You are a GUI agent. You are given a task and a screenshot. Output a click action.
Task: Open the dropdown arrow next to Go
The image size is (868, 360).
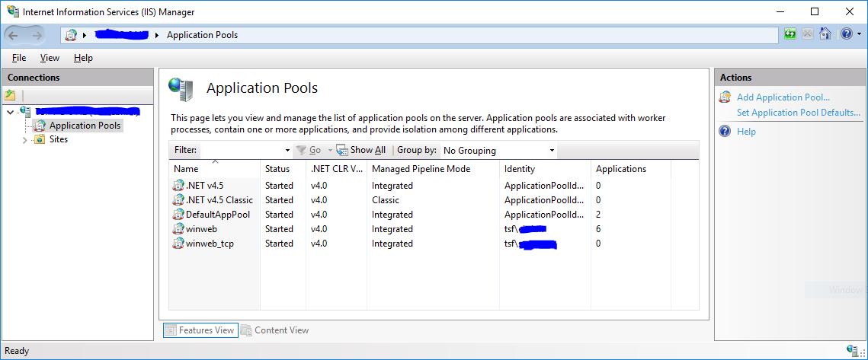[x=330, y=151]
